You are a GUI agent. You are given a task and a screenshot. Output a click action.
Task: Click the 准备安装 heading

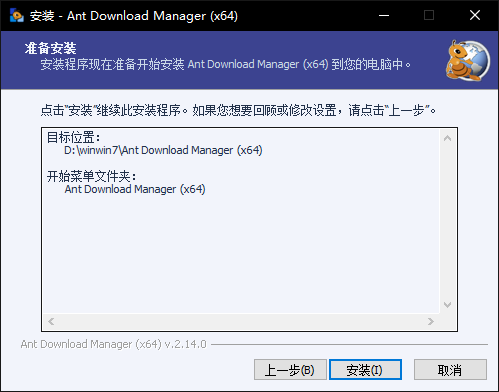pyautogui.click(x=50, y=49)
